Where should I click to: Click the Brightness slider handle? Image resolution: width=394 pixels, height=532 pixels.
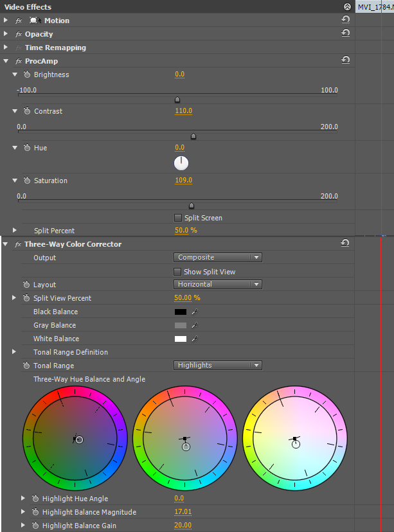click(177, 100)
